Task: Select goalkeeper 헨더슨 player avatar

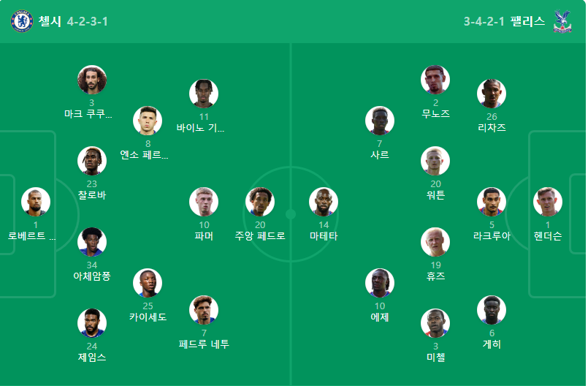Action: click(548, 202)
